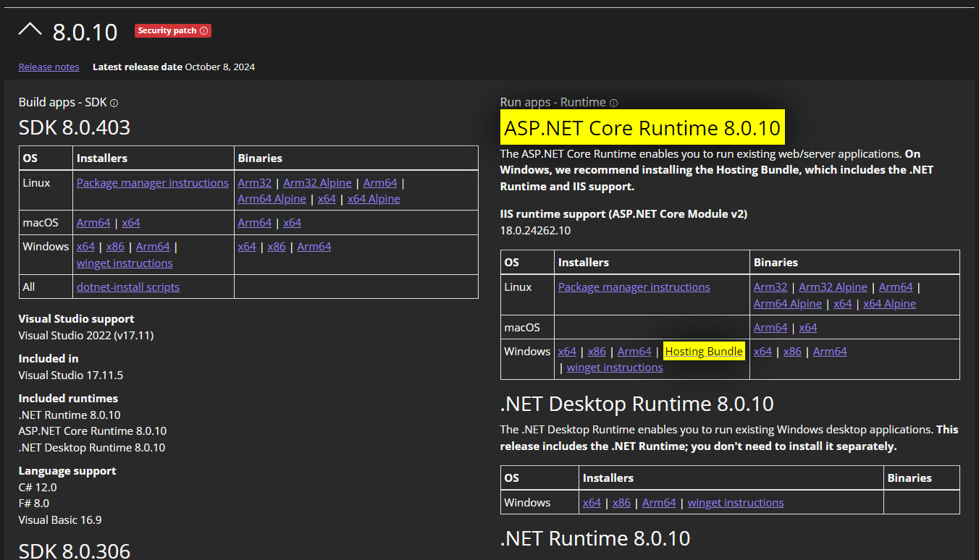Download SDK Windows x86 installer
This screenshot has height=560, width=979.
[116, 247]
